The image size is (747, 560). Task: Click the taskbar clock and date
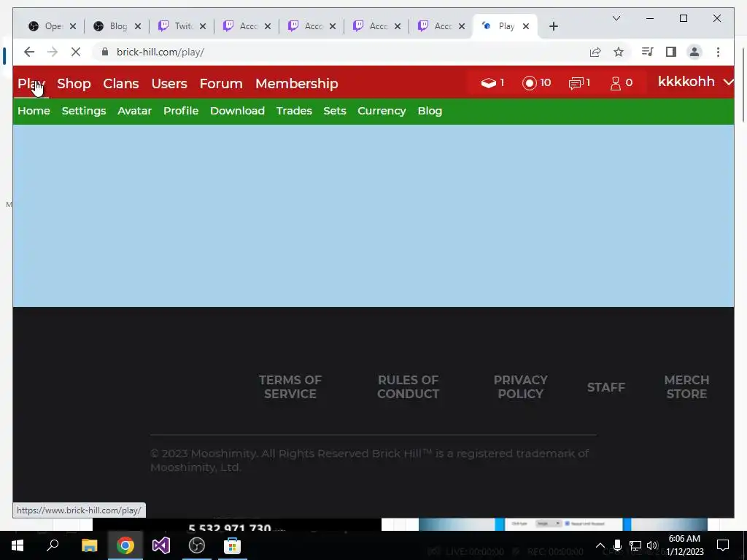(x=684, y=545)
